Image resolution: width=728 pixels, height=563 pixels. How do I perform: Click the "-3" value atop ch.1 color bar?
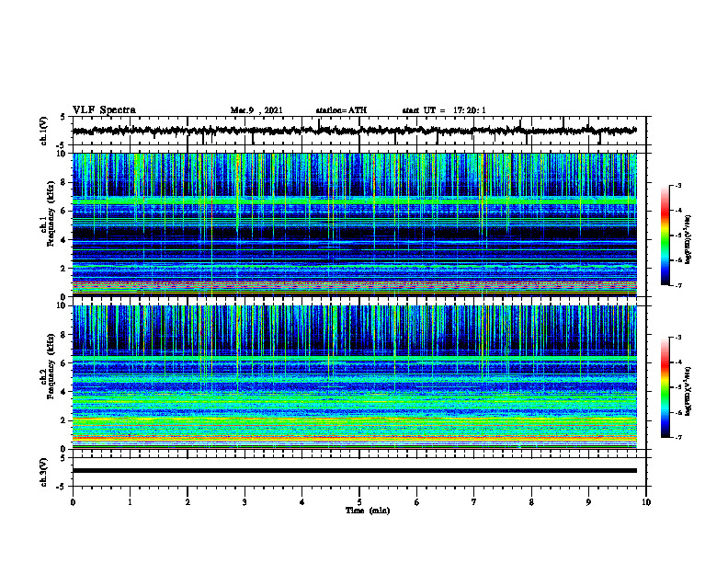click(x=678, y=185)
